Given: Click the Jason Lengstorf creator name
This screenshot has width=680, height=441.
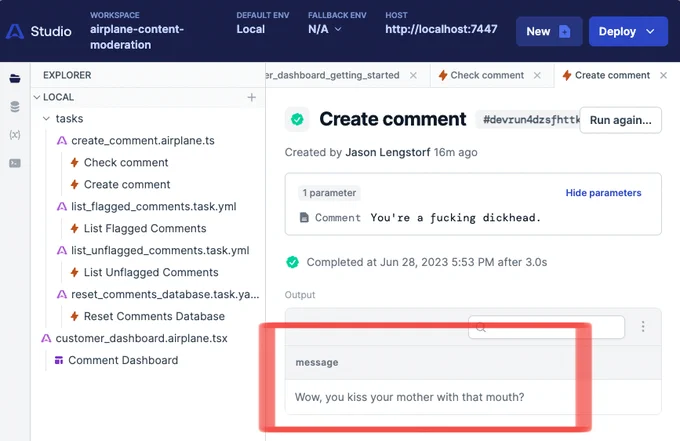Looking at the screenshot, I should [x=388, y=152].
